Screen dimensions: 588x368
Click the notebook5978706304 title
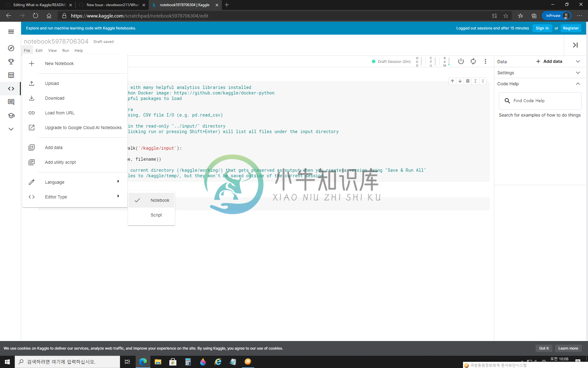(x=56, y=41)
